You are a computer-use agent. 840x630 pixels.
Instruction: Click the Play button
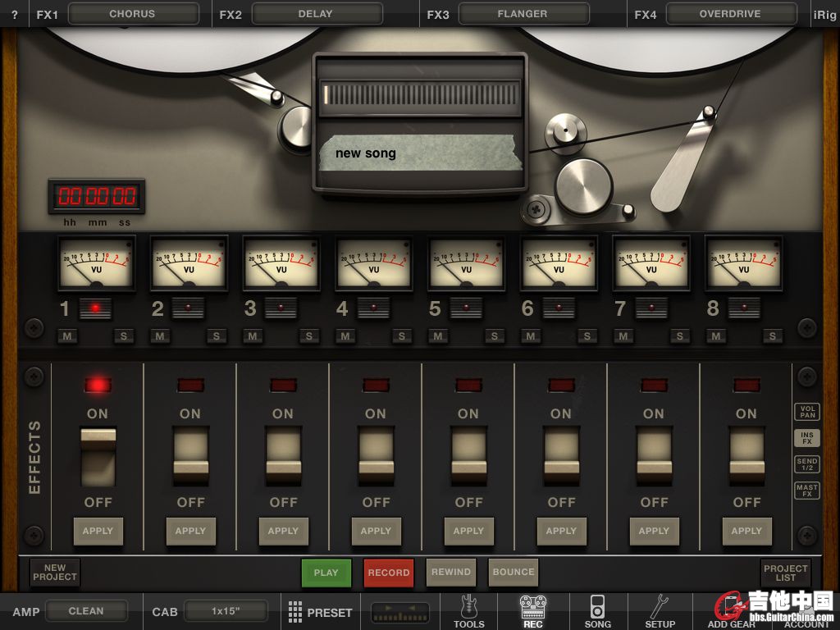click(x=326, y=573)
